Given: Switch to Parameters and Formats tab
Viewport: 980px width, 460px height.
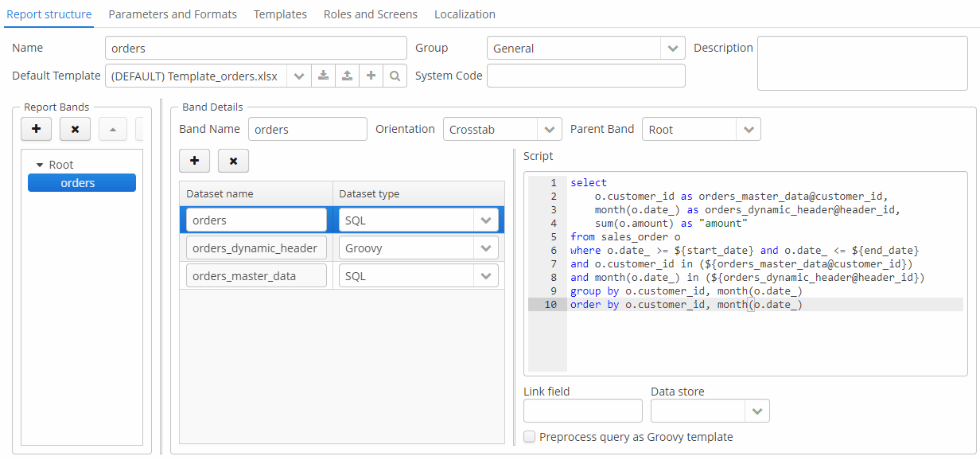Looking at the screenshot, I should click(173, 14).
